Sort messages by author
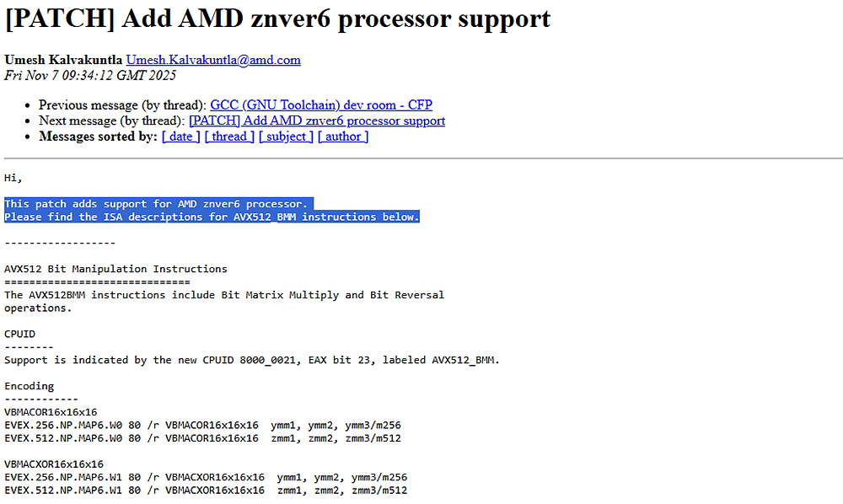This screenshot has height=504, width=843. tap(342, 137)
